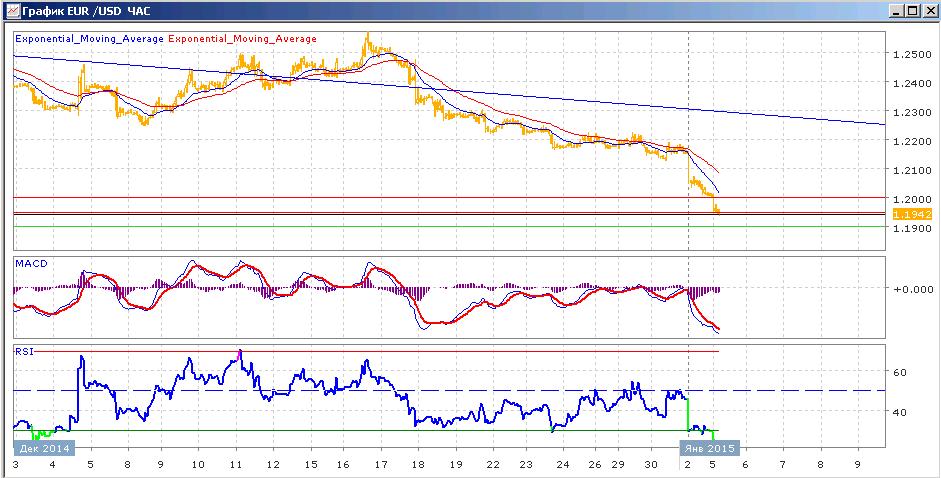Click the chart icon in title bar
This screenshot has width=941, height=478.
10,10
